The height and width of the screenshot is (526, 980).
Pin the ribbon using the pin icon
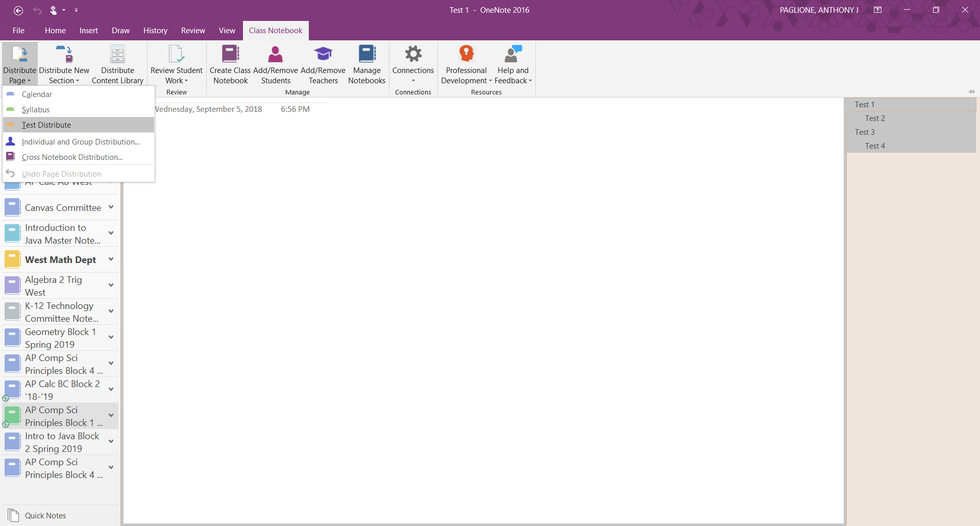point(971,91)
